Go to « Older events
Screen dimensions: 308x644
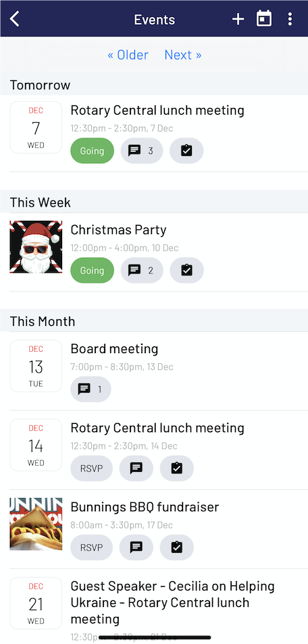point(128,55)
